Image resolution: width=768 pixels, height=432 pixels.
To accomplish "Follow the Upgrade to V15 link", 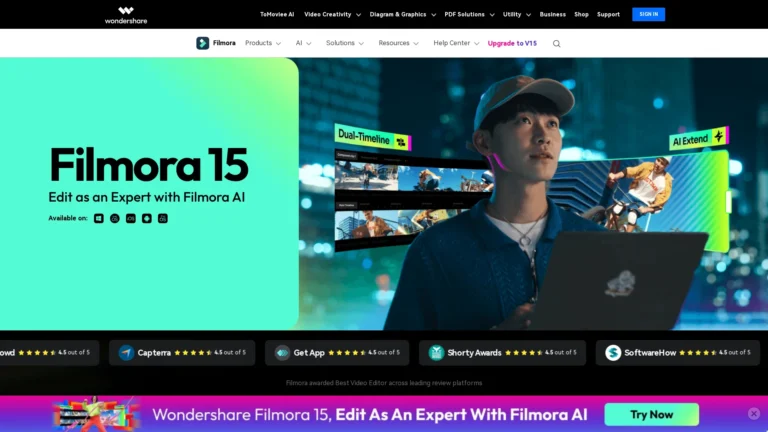I will (x=514, y=44).
